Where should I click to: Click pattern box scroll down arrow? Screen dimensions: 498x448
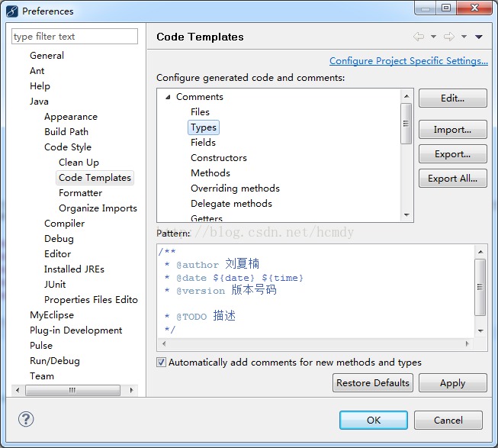(480, 331)
